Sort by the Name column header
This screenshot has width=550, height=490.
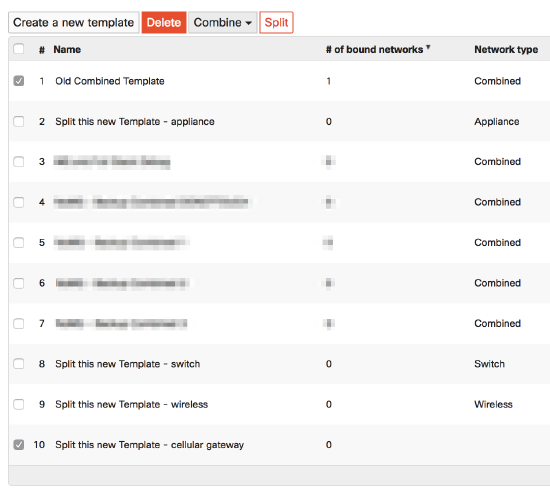67,49
